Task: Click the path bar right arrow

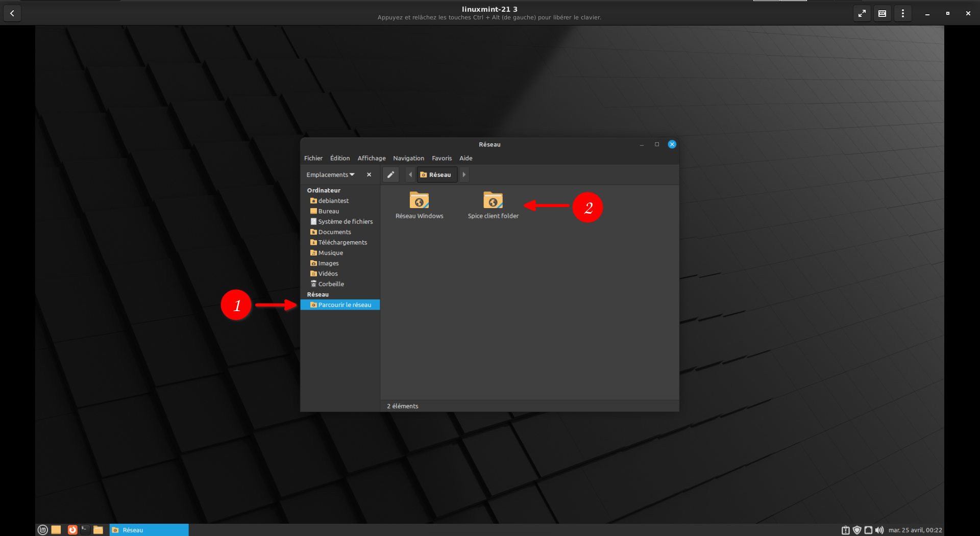Action: 464,174
